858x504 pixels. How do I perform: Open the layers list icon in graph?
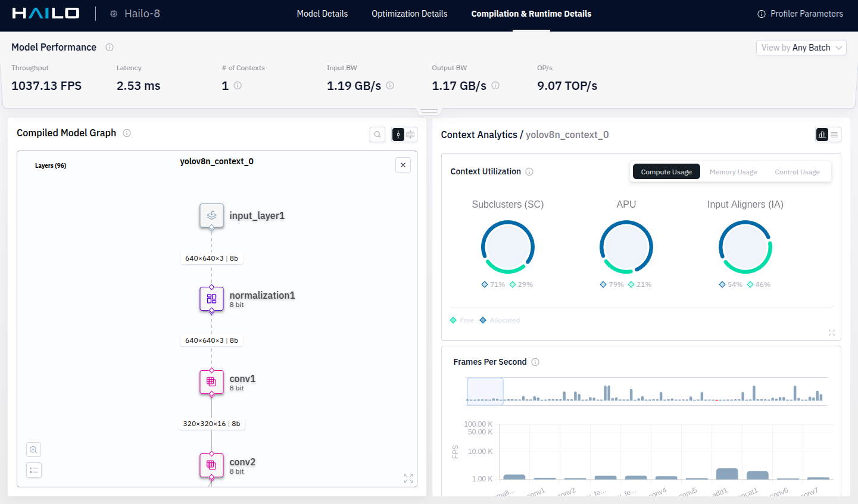tap(34, 470)
